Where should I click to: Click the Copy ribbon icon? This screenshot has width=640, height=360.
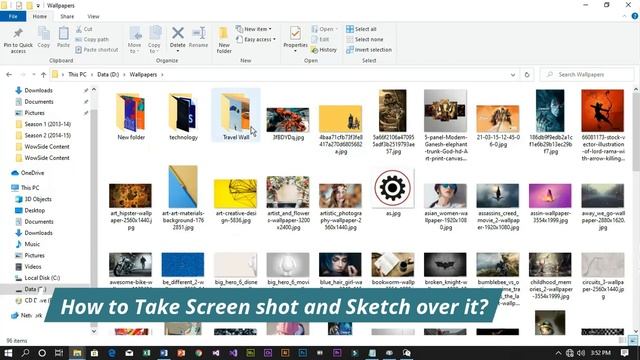(x=44, y=37)
